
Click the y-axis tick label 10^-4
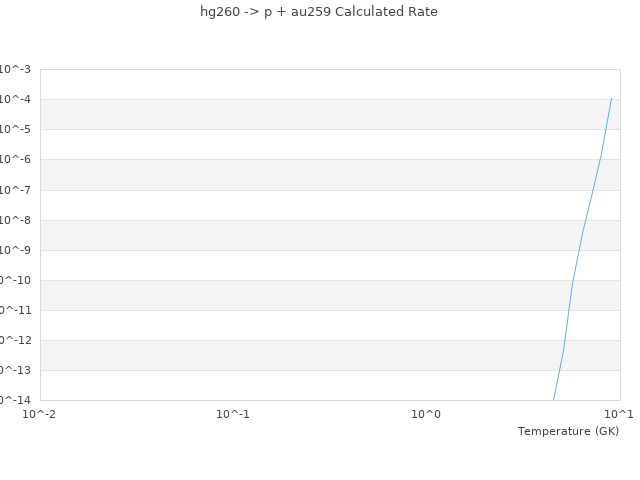pyautogui.click(x=16, y=99)
